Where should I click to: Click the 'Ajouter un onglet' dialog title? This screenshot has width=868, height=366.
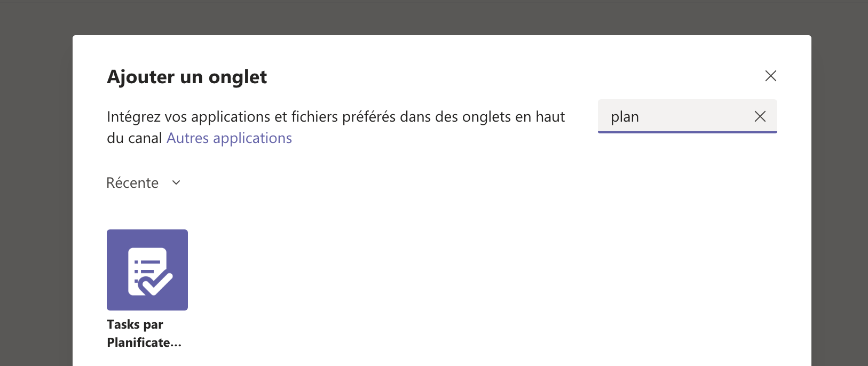(x=187, y=77)
